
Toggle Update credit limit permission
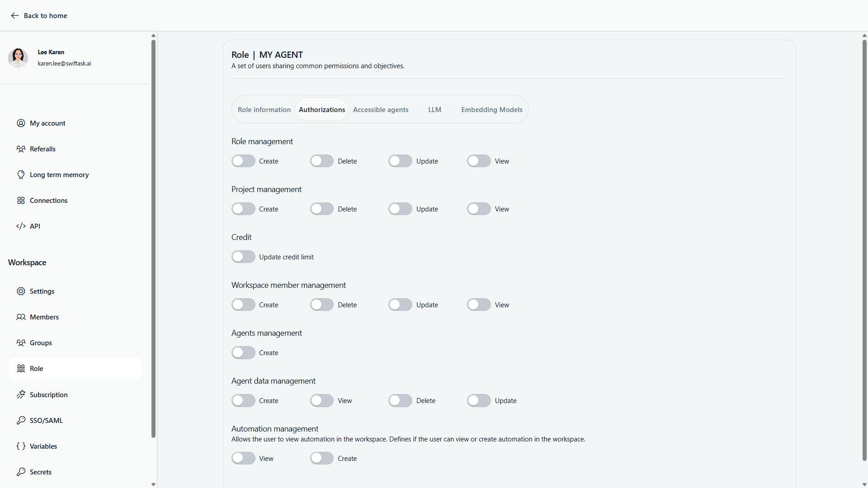[243, 257]
